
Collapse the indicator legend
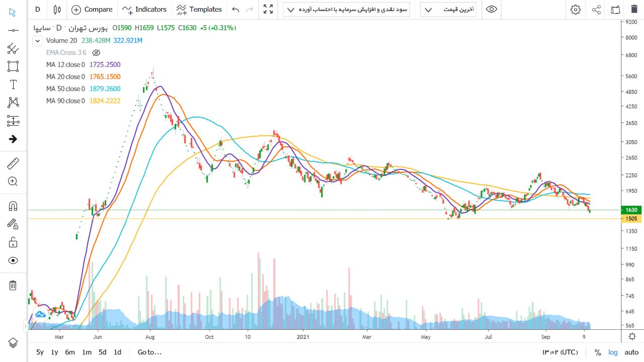click(37, 41)
